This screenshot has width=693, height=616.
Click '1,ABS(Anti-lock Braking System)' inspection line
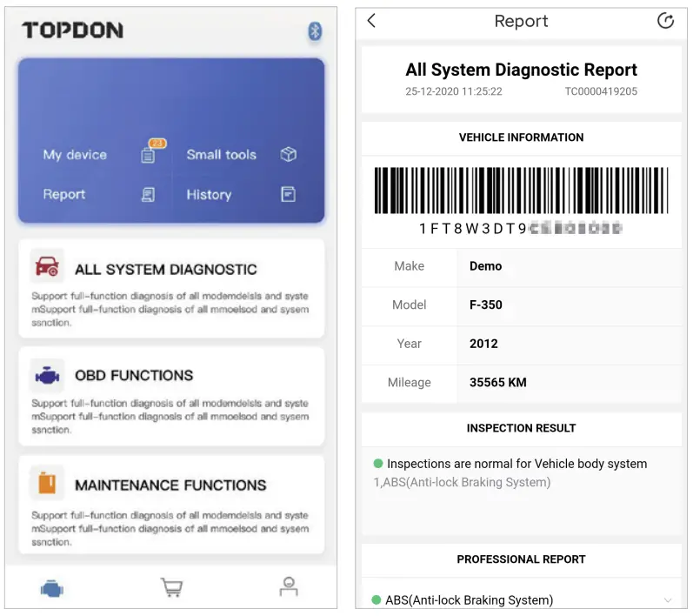(462, 483)
